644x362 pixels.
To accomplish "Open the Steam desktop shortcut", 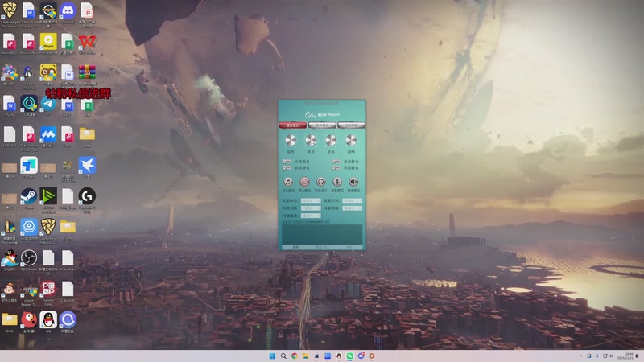I will click(x=29, y=198).
